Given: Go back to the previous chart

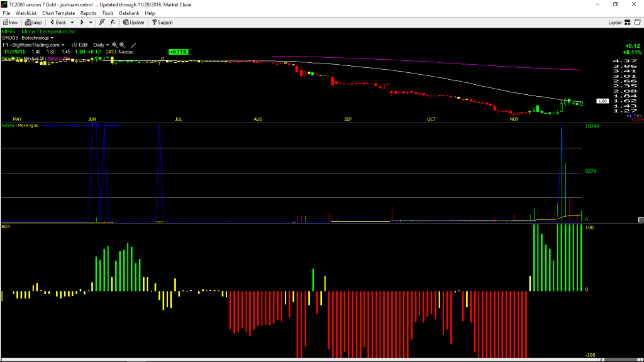Looking at the screenshot, I should 58,23.
